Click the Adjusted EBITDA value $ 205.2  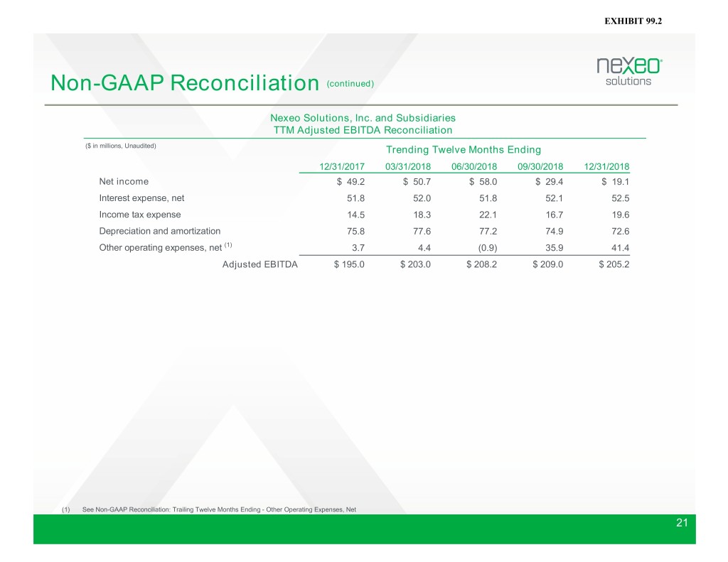coord(609,264)
